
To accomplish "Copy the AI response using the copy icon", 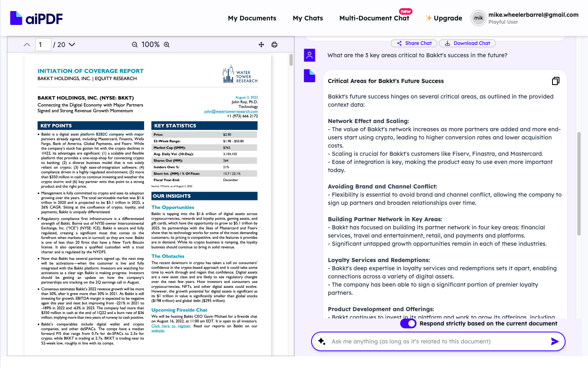I will [x=555, y=81].
